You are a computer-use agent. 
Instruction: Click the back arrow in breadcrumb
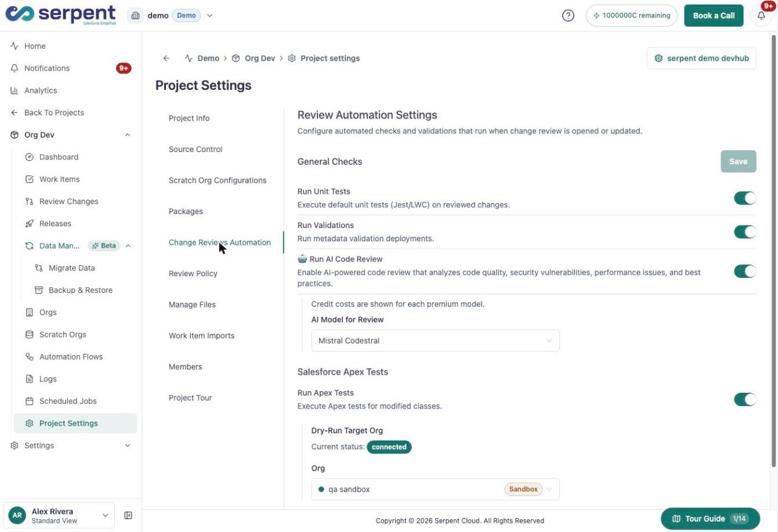[x=166, y=58]
